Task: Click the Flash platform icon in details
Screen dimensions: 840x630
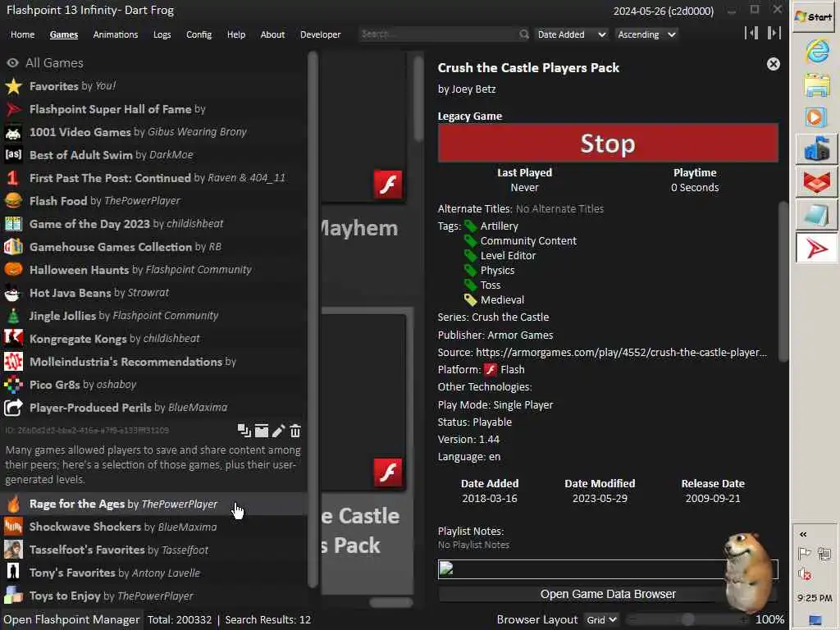Action: [x=491, y=370]
